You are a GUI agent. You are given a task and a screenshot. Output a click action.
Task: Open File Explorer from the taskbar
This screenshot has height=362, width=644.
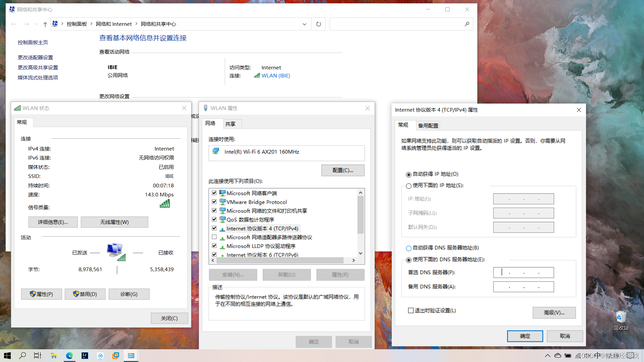(x=54, y=356)
